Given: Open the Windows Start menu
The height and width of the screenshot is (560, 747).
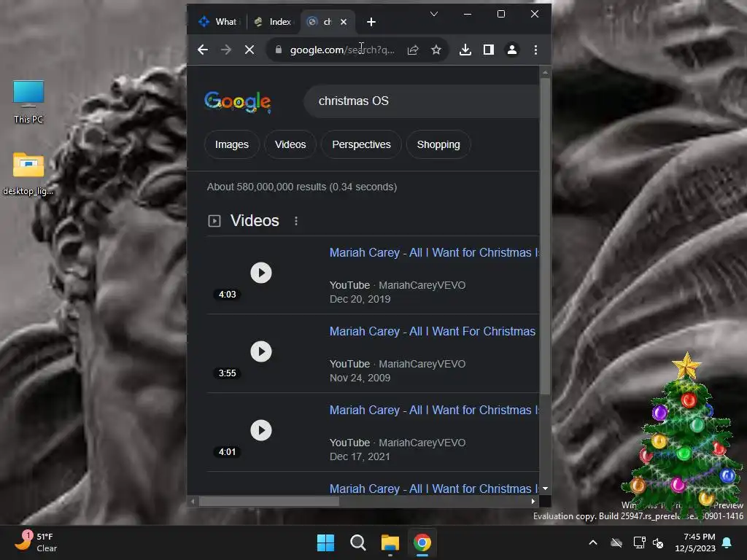Looking at the screenshot, I should [x=326, y=542].
